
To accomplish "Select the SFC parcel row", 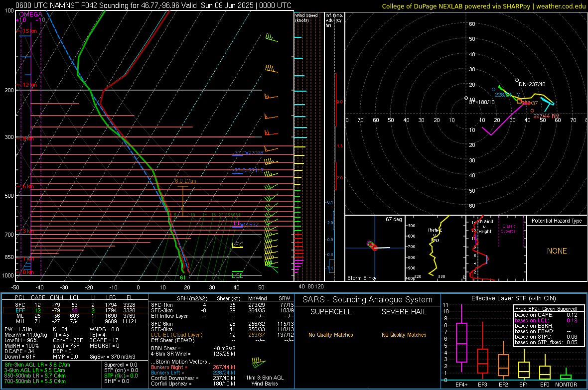I will point(75,305).
